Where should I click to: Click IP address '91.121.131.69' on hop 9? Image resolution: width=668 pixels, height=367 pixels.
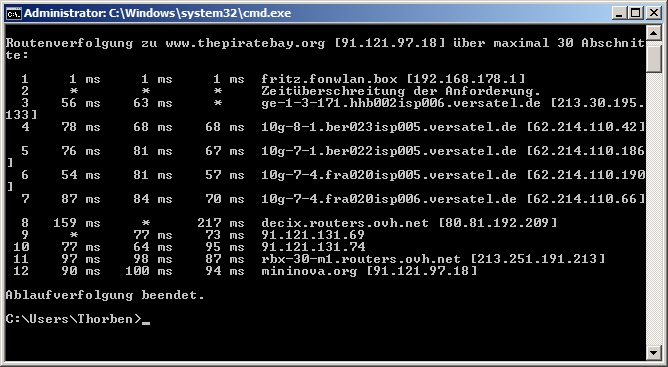click(313, 235)
